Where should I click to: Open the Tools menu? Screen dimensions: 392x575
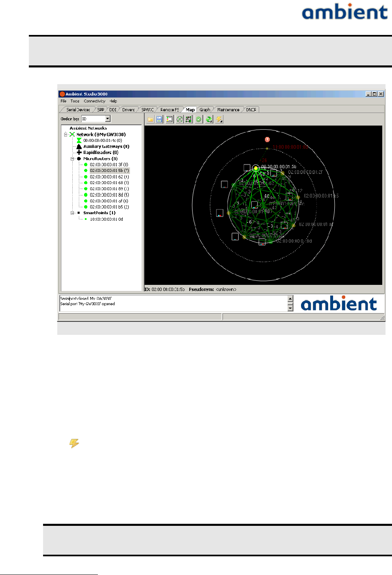click(x=75, y=101)
